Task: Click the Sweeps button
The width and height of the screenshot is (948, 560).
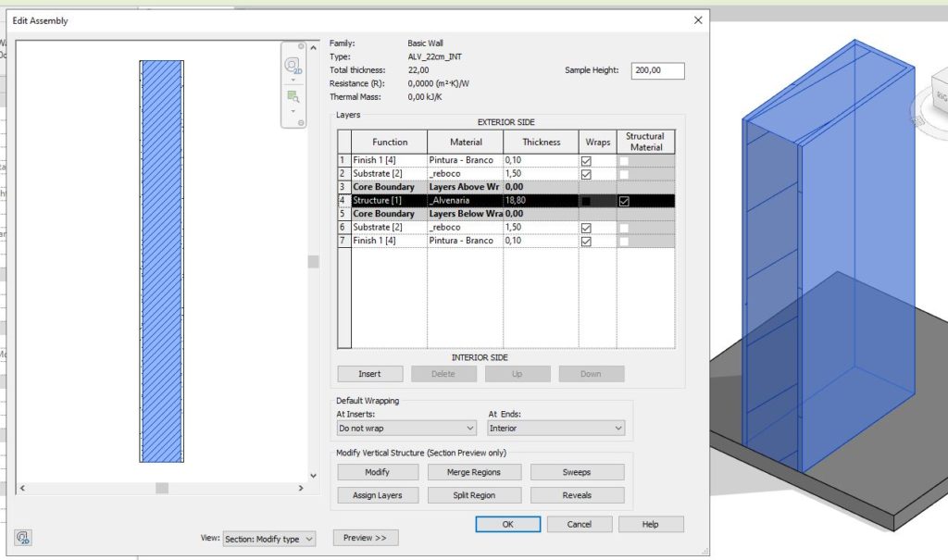Action: pos(577,472)
